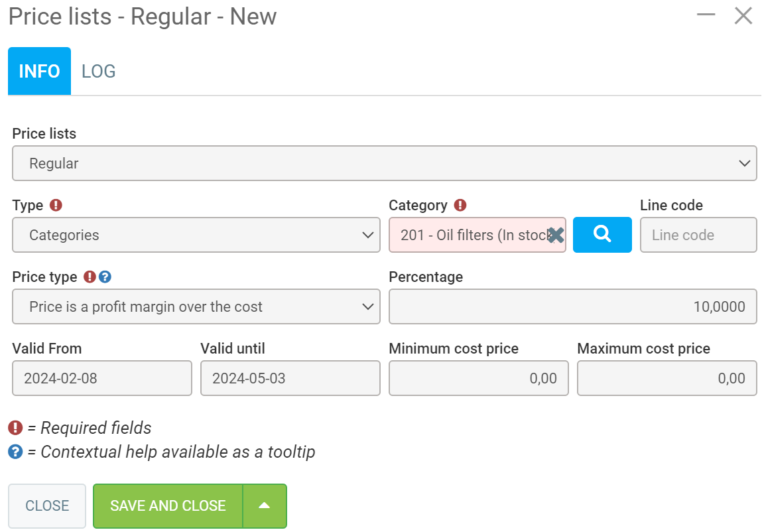
Task: Select the Maximum cost price field
Action: point(667,378)
